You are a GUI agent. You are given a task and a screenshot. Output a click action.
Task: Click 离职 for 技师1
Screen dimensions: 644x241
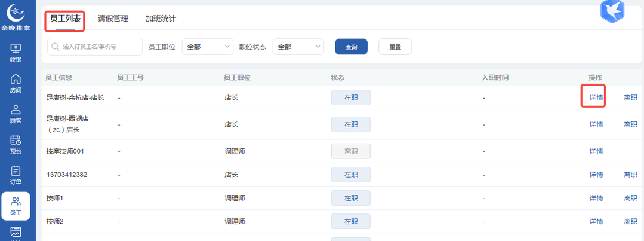click(x=630, y=198)
